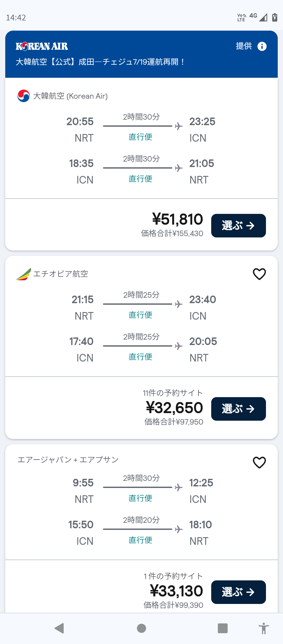This screenshot has height=644, width=283.
Task: Open the Korean Air ad headline text
Action: tap(100, 62)
